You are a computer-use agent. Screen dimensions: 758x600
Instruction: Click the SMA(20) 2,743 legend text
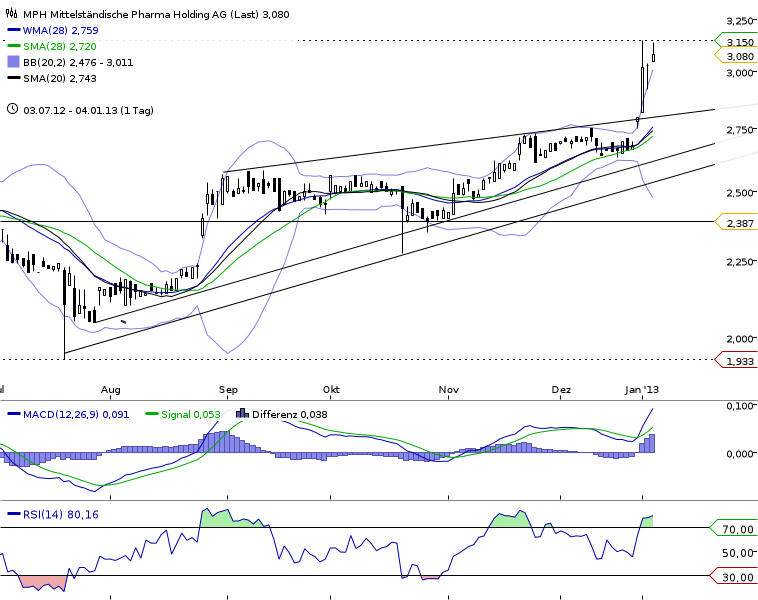point(59,78)
